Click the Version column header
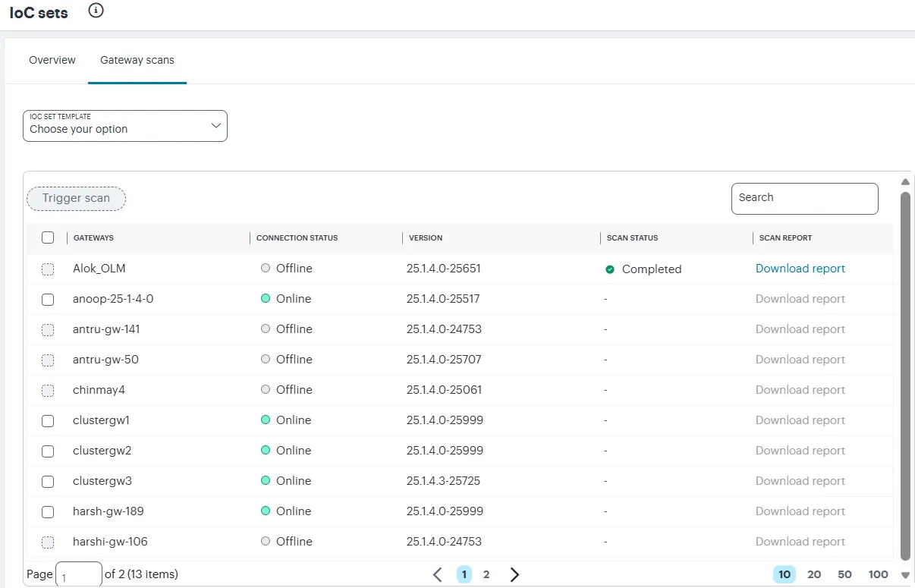The width and height of the screenshot is (915, 588). click(x=426, y=237)
